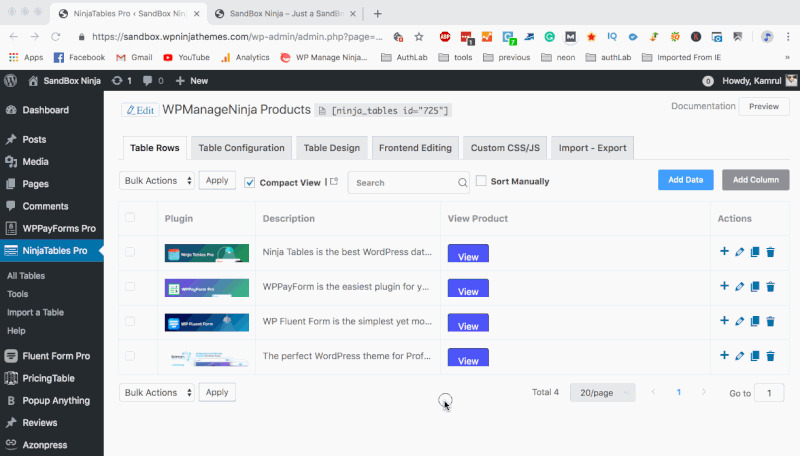Image resolution: width=800 pixels, height=456 pixels.
Task: Edit the WPPayForm row with pencil icon
Action: (739, 286)
